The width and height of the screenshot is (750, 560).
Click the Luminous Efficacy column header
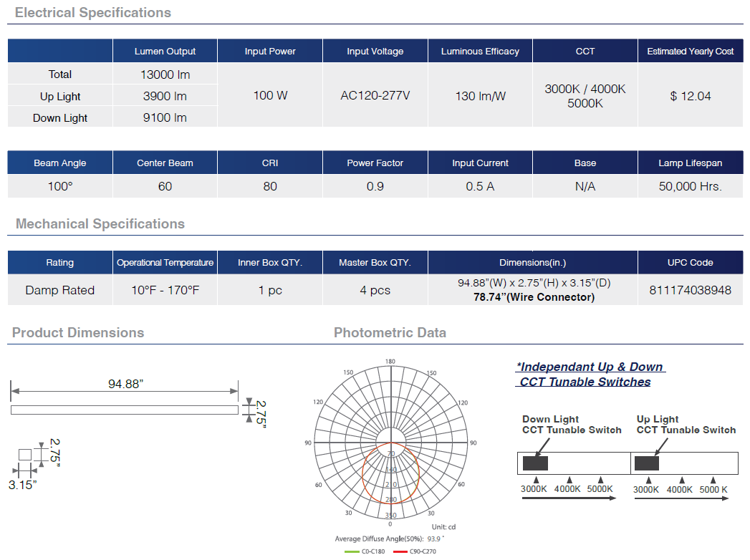(480, 52)
